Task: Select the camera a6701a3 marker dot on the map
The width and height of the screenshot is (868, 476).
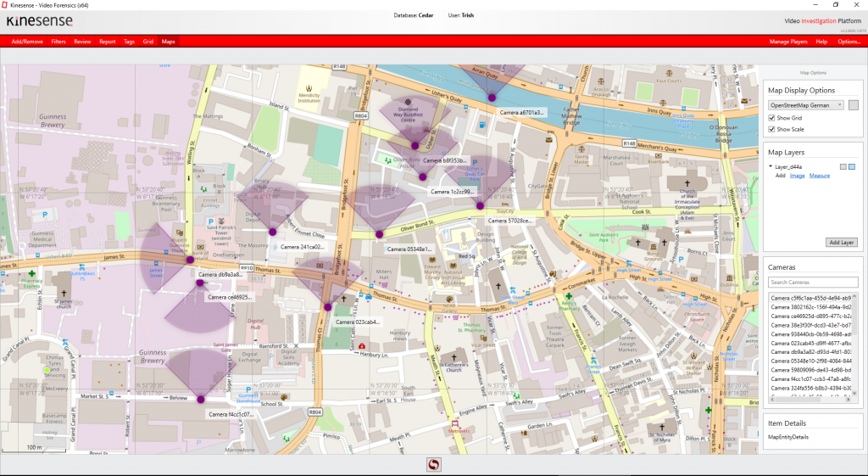Action: (492, 98)
